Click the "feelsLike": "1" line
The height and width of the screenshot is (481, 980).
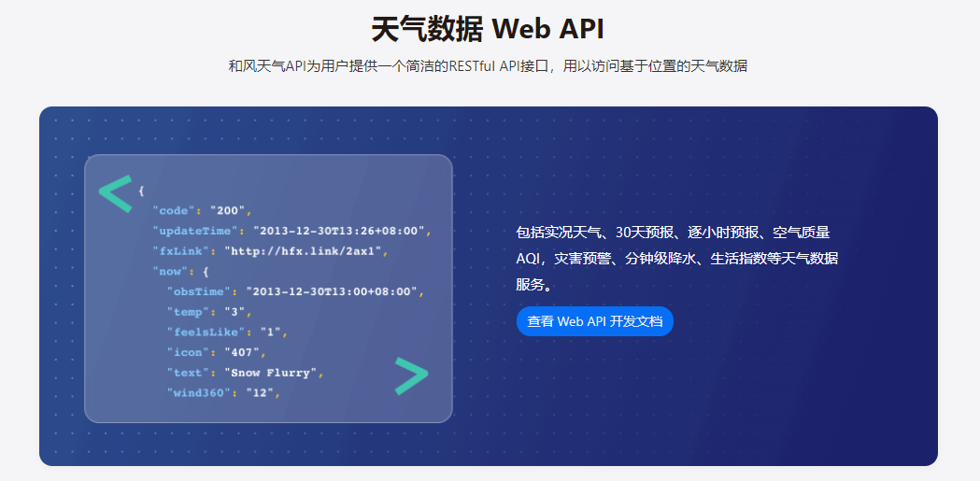point(226,332)
